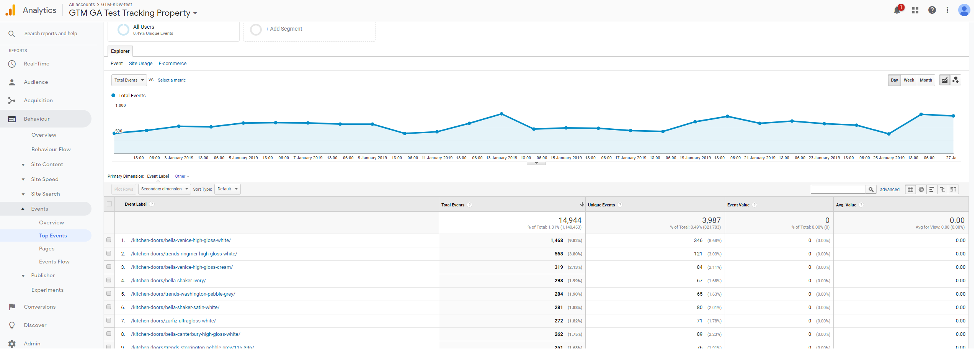Tick checkbox for trends-washington-pebble-grey row

(x=109, y=294)
